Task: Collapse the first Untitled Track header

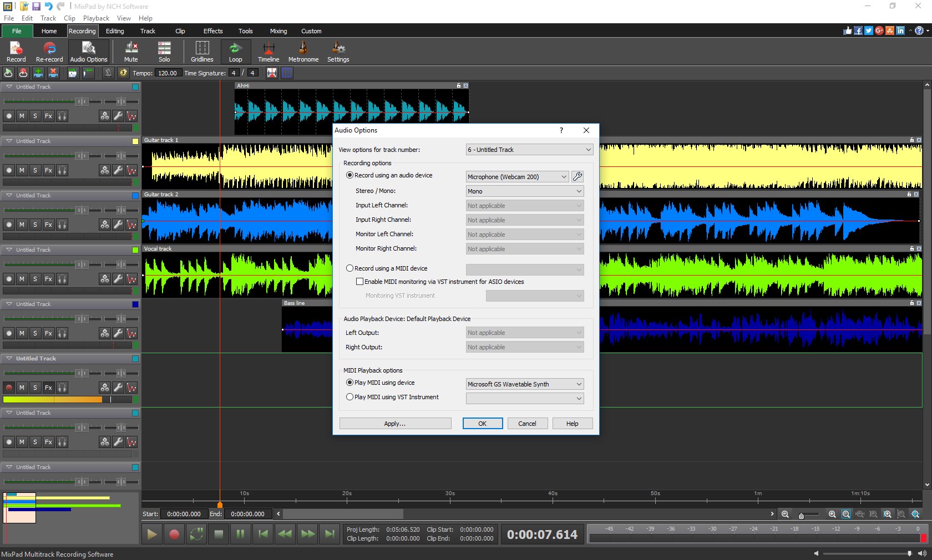Action: tap(9, 86)
